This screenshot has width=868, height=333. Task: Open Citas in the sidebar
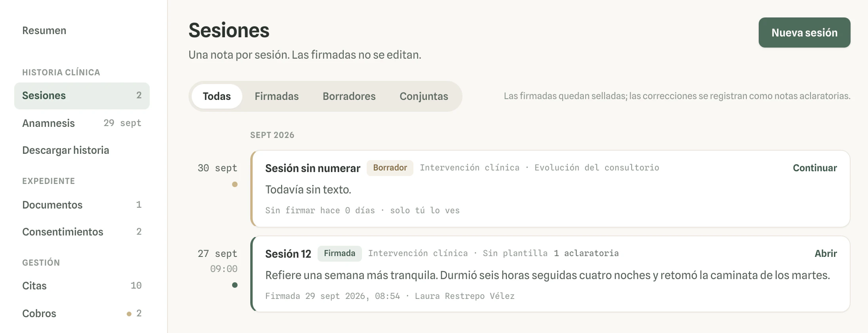(x=82, y=286)
